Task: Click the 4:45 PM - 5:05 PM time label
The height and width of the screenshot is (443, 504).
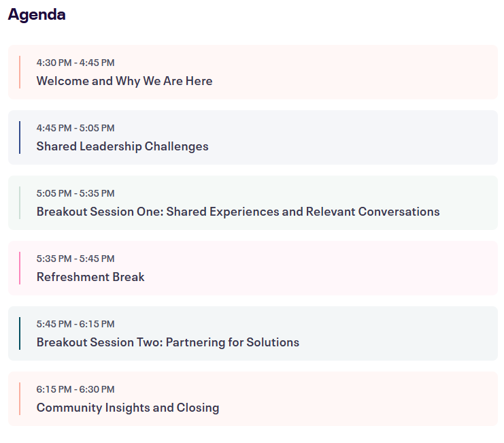Action: point(75,128)
